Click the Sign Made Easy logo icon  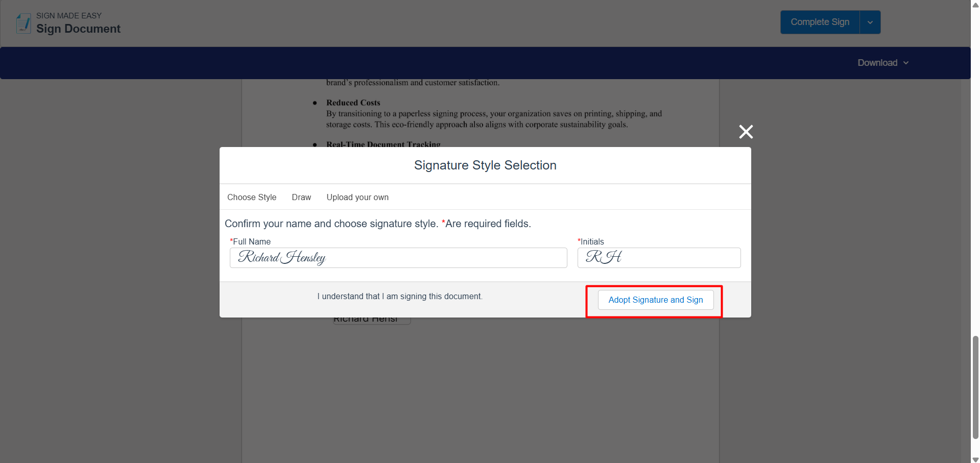pos(23,23)
